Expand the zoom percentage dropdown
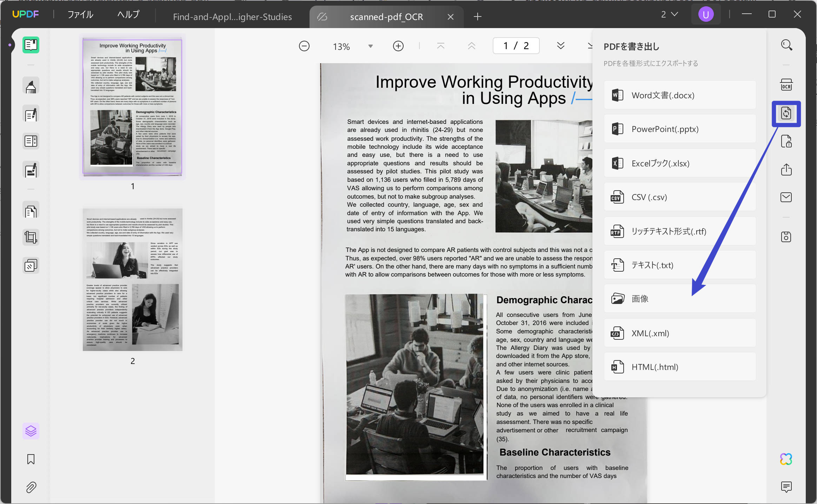817x504 pixels. 370,46
